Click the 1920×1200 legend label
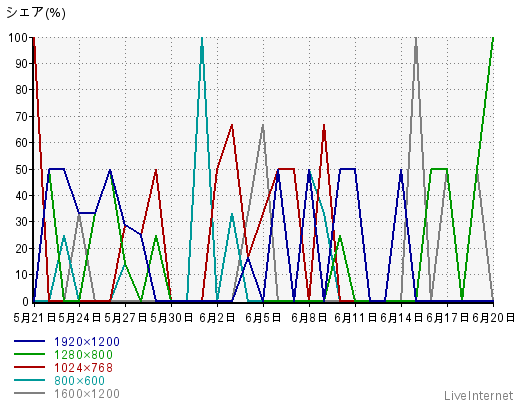Image resolution: width=520 pixels, height=405 pixels. coord(87,342)
